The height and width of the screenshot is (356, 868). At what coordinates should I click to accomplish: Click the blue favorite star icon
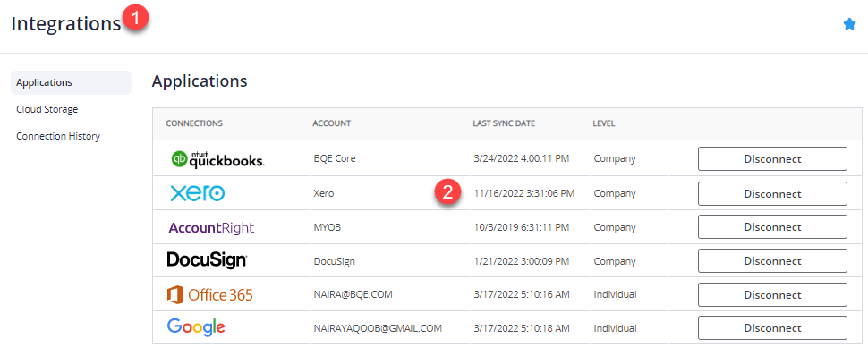[849, 24]
